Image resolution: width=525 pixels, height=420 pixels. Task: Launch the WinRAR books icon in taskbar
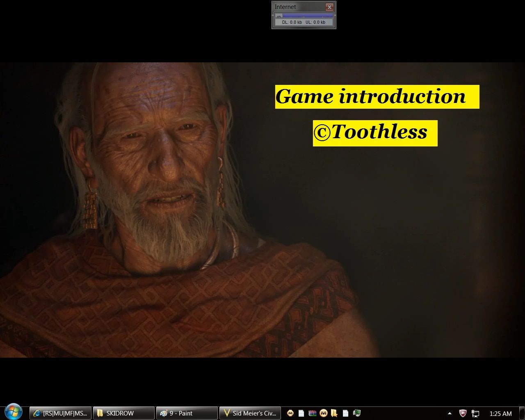[312, 413]
